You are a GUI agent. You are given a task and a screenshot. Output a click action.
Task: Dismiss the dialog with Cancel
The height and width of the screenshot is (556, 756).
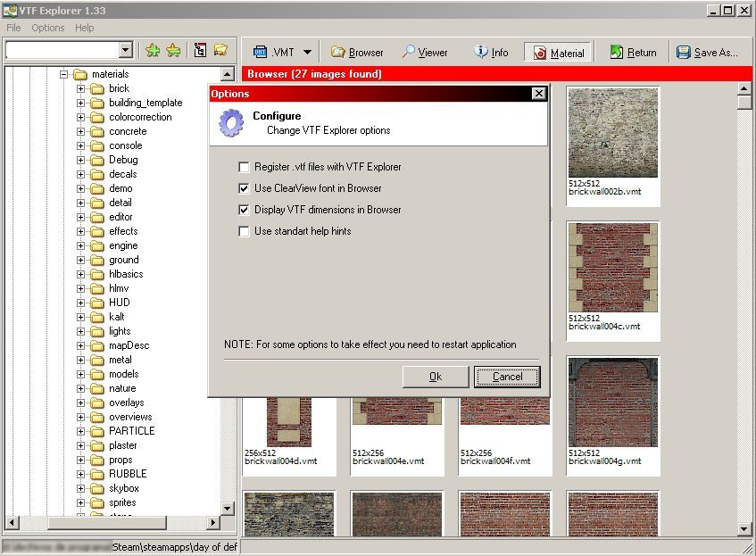507,377
